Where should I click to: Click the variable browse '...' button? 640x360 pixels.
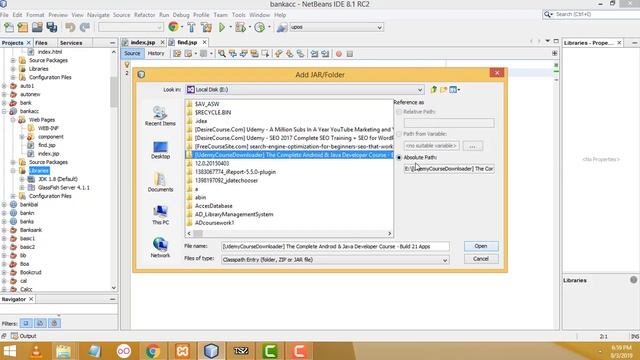tap(472, 146)
